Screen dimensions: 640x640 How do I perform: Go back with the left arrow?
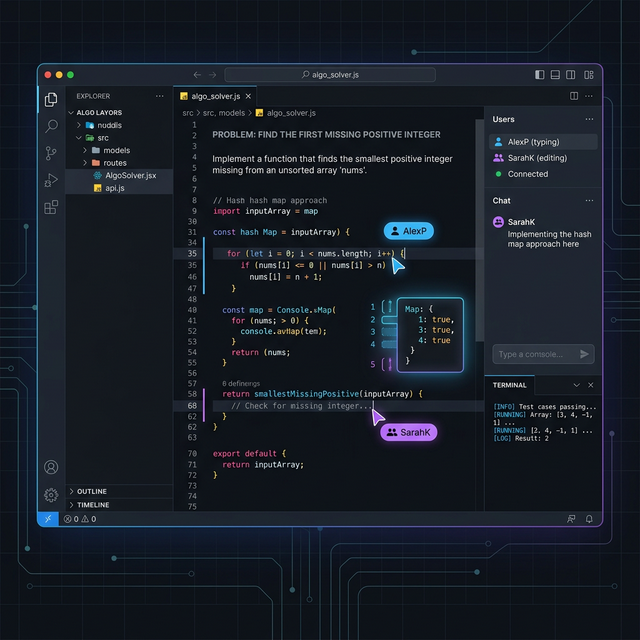pos(198,75)
